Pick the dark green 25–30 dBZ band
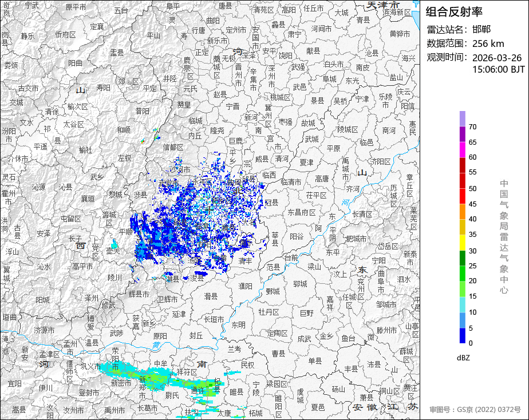529x420 pixels. [462, 258]
